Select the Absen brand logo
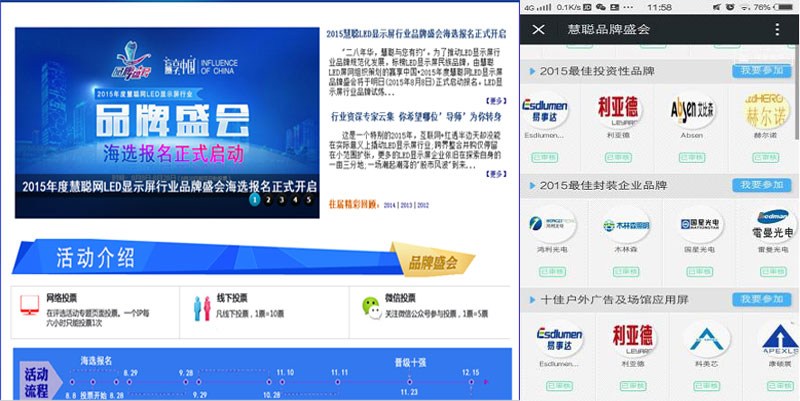Screen dimensions: 800x401 [692, 109]
